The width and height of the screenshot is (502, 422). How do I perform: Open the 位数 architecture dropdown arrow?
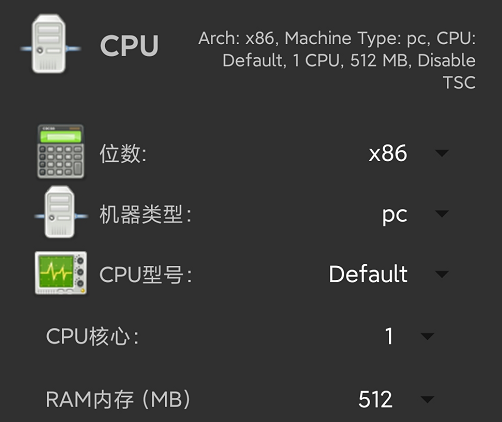tap(442, 153)
